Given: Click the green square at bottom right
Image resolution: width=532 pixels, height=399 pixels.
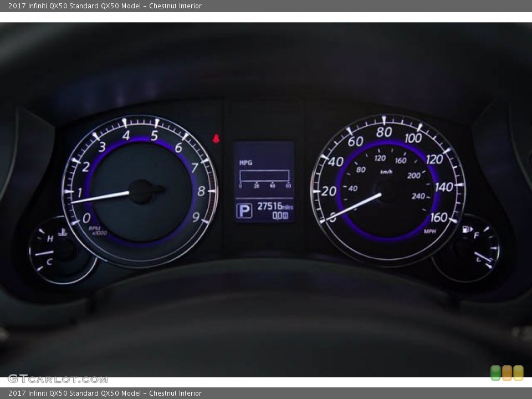Looking at the screenshot, I should coord(495,373).
